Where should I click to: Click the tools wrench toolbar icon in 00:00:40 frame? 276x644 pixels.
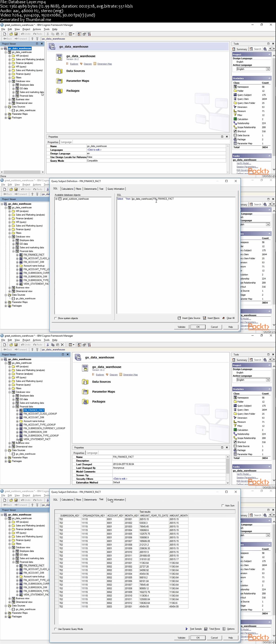click(89, 34)
